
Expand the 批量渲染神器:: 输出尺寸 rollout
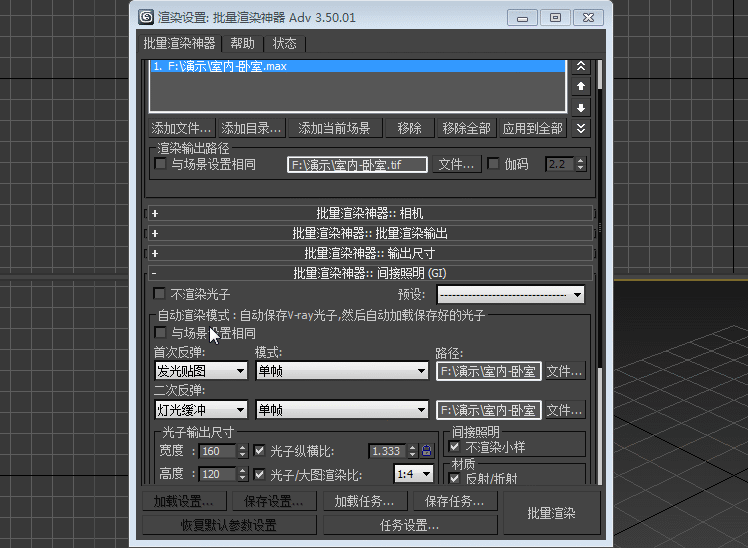coord(370,253)
